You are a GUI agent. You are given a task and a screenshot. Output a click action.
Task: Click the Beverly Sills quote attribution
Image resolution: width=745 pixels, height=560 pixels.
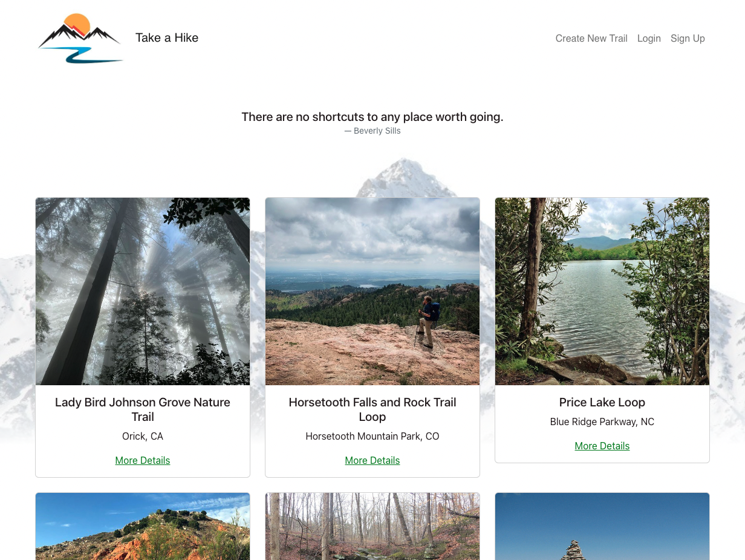coord(372,131)
